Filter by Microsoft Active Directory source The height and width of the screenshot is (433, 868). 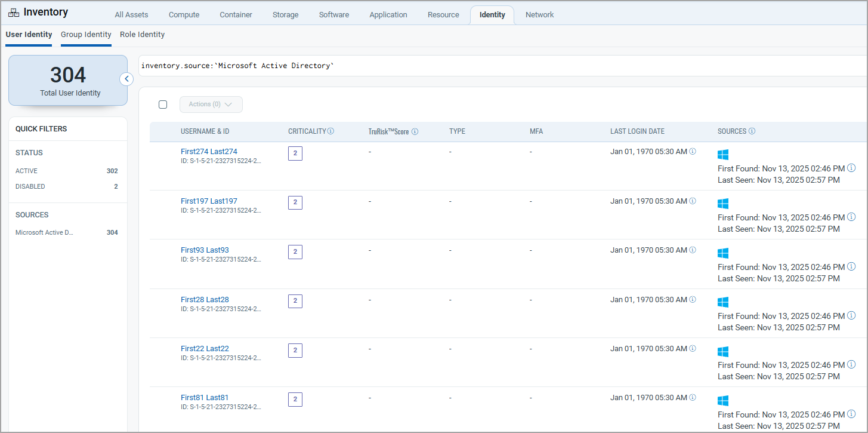pyautogui.click(x=45, y=233)
